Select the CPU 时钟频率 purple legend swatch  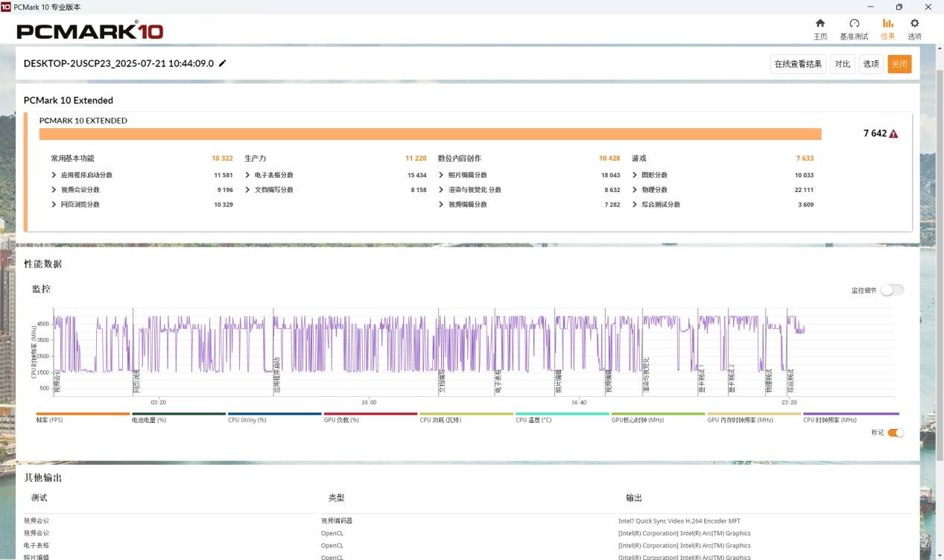coord(851,414)
